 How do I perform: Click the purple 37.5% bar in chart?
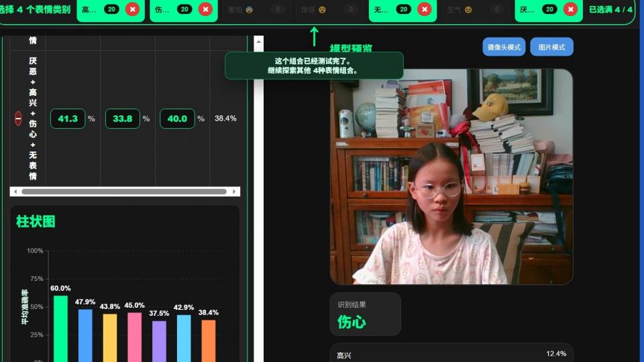coord(160,341)
